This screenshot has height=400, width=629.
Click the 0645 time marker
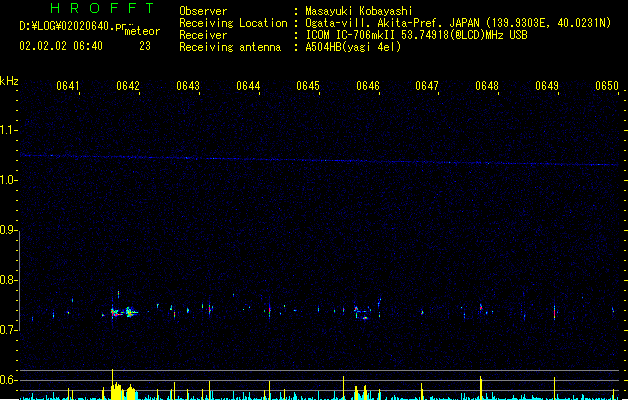tap(308, 86)
